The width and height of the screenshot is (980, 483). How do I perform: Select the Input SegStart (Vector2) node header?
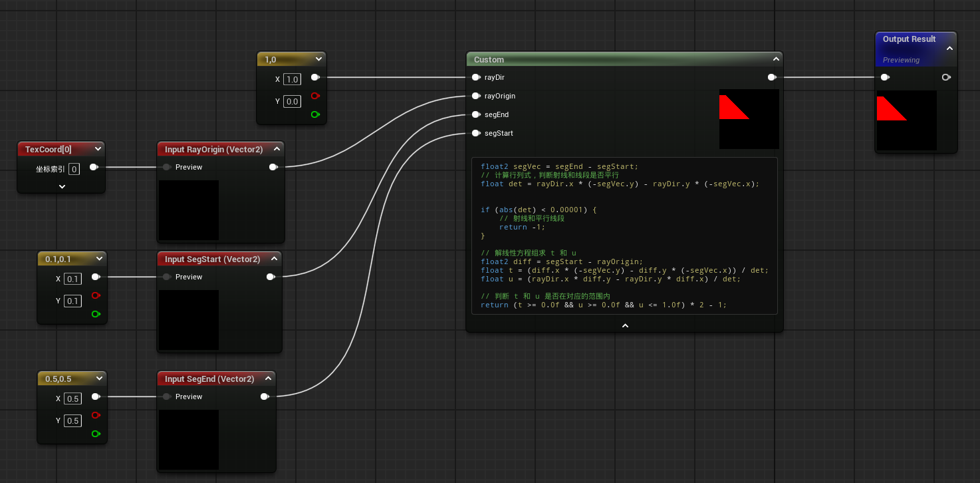click(212, 259)
